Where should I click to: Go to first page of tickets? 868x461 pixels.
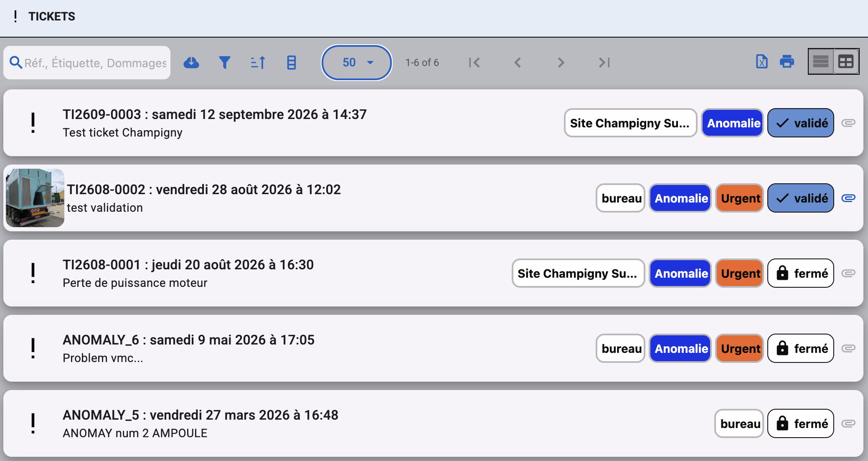474,63
